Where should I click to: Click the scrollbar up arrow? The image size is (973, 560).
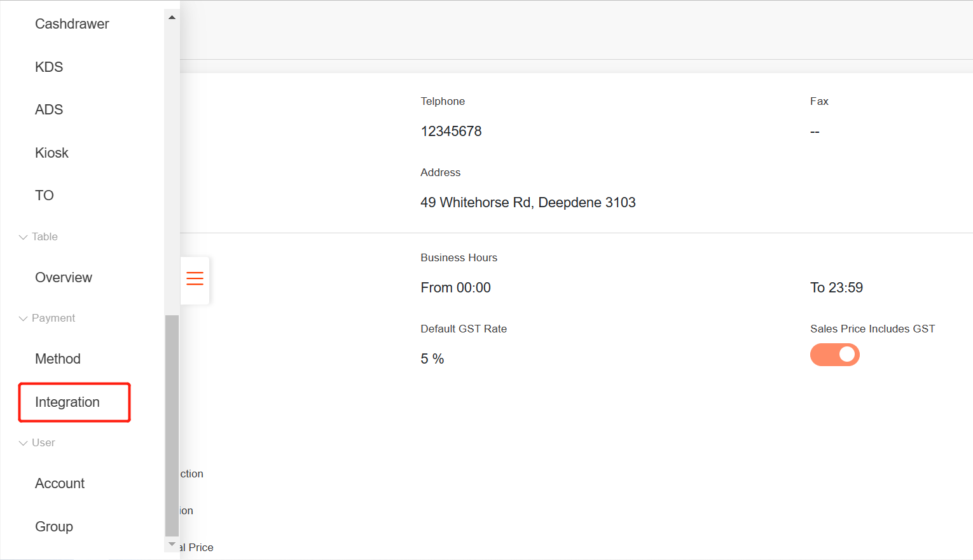pos(171,17)
